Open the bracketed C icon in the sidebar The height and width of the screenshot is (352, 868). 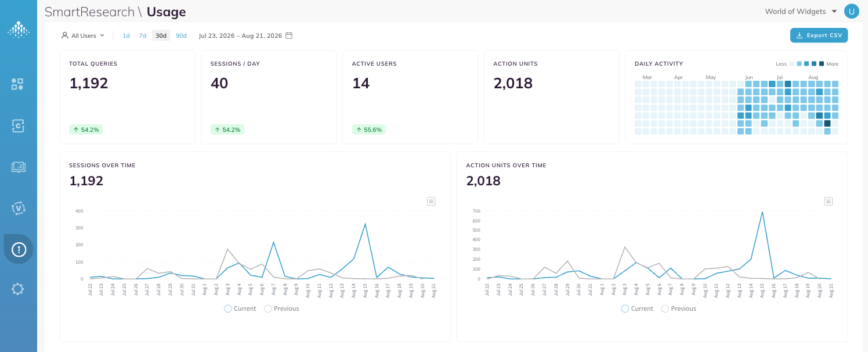[x=18, y=125]
